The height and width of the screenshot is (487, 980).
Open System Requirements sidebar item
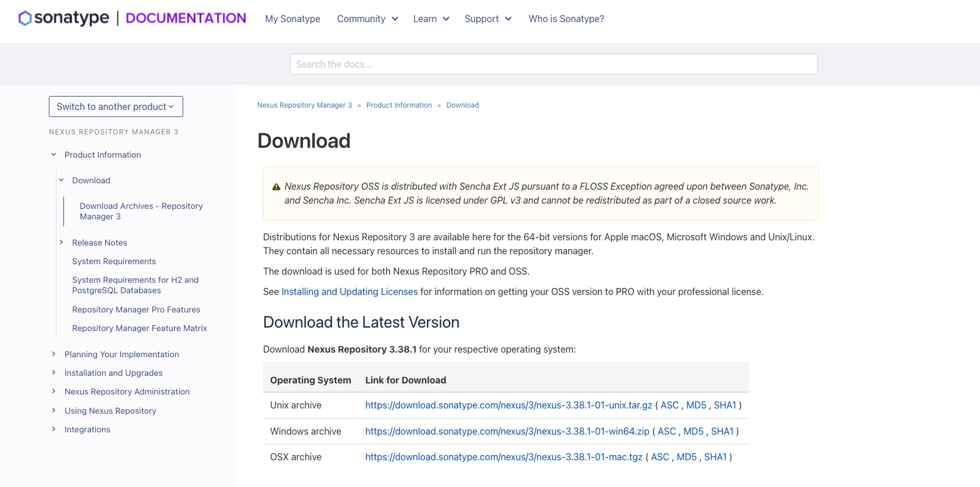[114, 261]
